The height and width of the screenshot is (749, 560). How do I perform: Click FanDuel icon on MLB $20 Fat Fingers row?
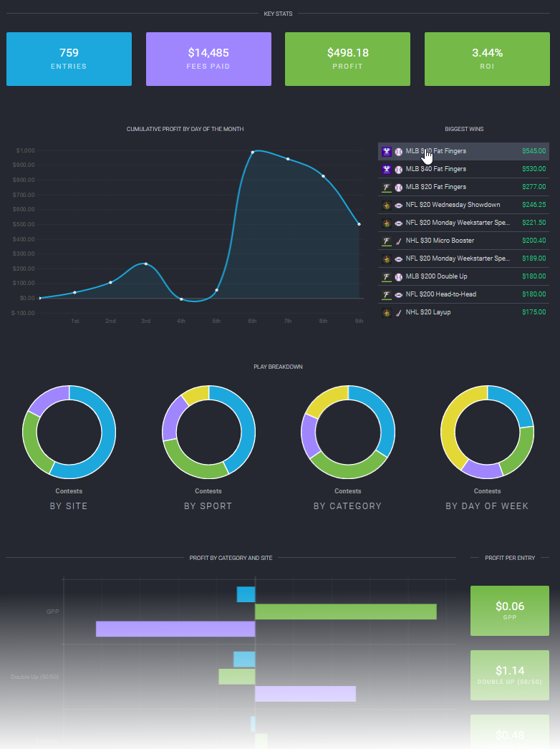(387, 188)
